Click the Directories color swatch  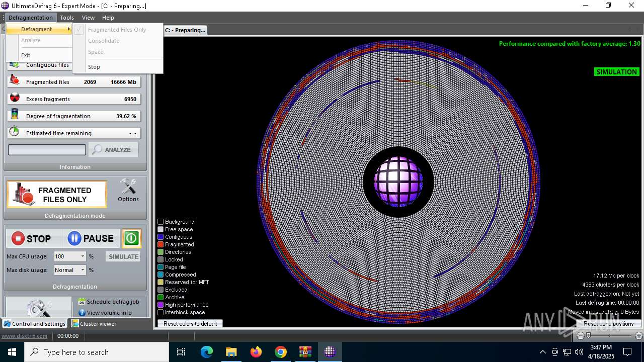(160, 252)
